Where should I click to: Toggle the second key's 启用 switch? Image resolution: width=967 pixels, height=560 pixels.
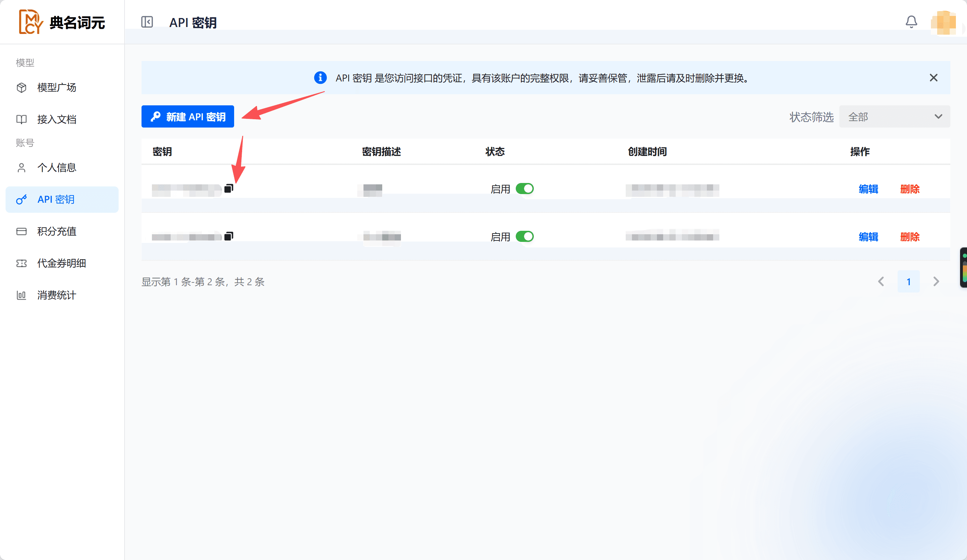[524, 236]
